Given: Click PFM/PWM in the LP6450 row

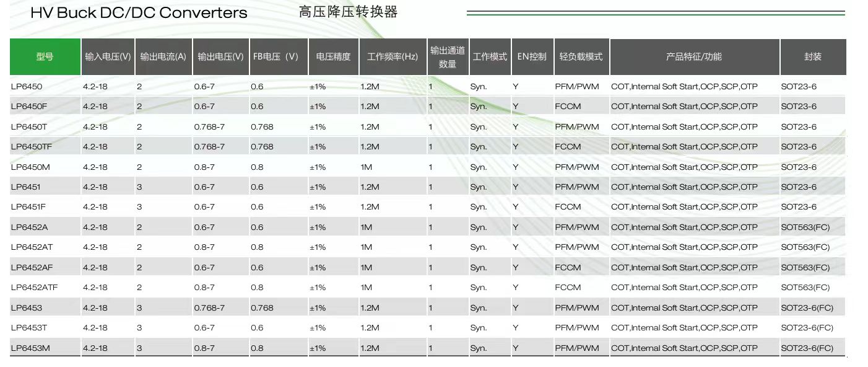Looking at the screenshot, I should click(x=577, y=87).
